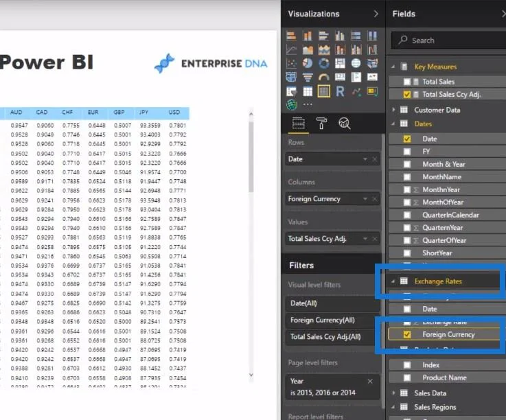This screenshot has height=420, width=506.
Task: Tick the MonthName checkbox
Action: pyautogui.click(x=407, y=177)
